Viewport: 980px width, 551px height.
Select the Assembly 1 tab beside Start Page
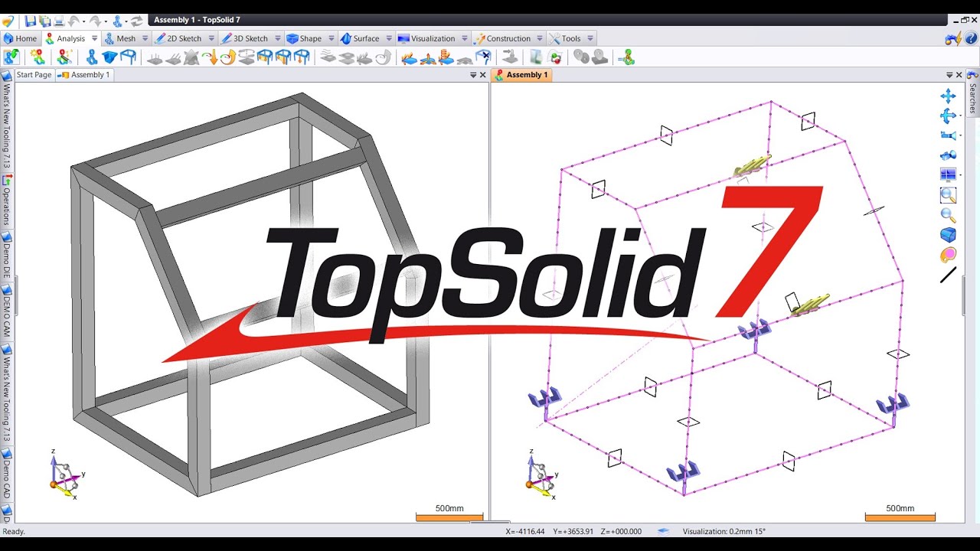pos(85,75)
